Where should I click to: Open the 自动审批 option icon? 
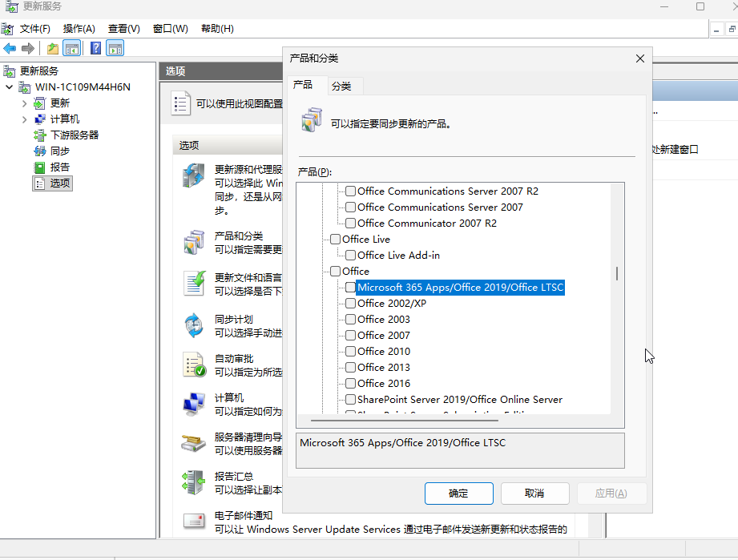(194, 365)
